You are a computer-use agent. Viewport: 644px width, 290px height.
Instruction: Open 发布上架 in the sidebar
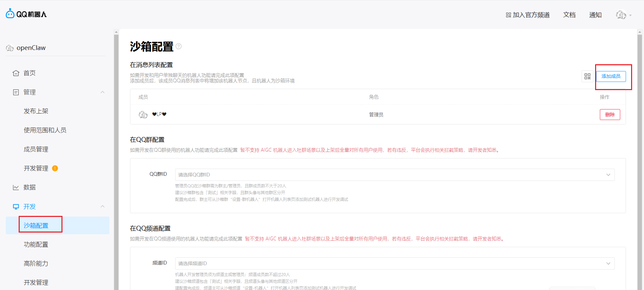click(x=36, y=111)
